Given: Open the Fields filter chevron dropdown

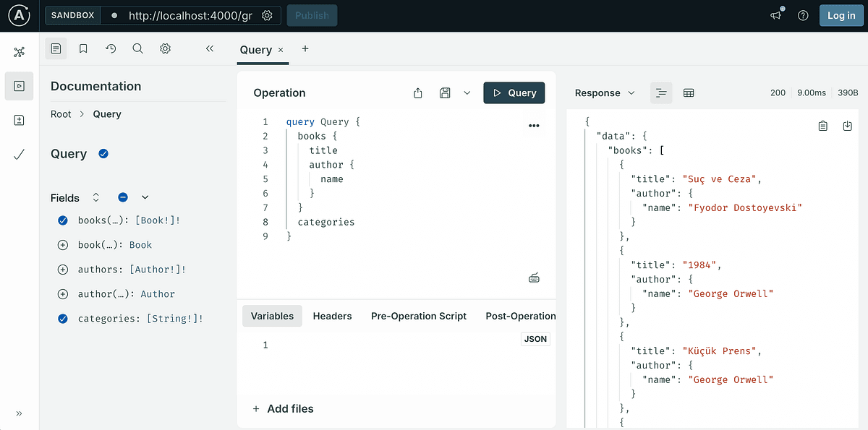Looking at the screenshot, I should pos(145,197).
